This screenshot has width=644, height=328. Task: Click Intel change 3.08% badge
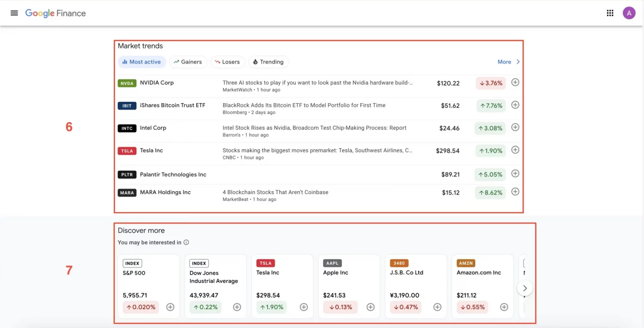[x=490, y=128]
